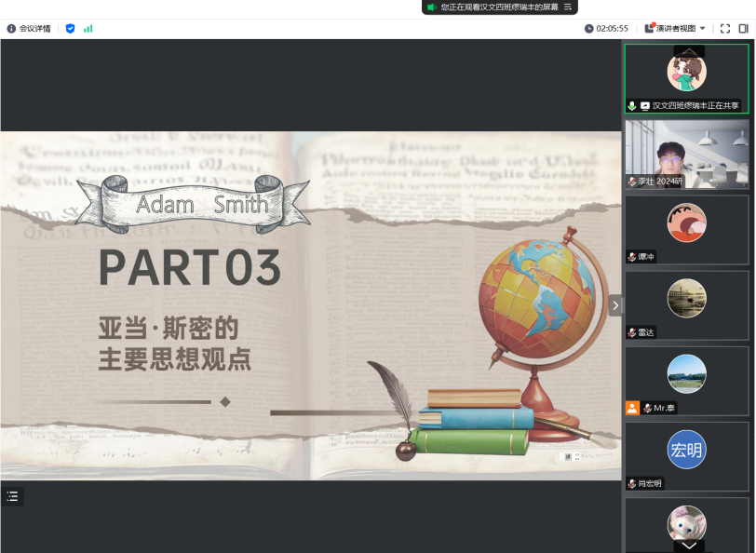The width and height of the screenshot is (756, 553).
Task: Toggle the participant sidebar panel icon
Action: 743,29
